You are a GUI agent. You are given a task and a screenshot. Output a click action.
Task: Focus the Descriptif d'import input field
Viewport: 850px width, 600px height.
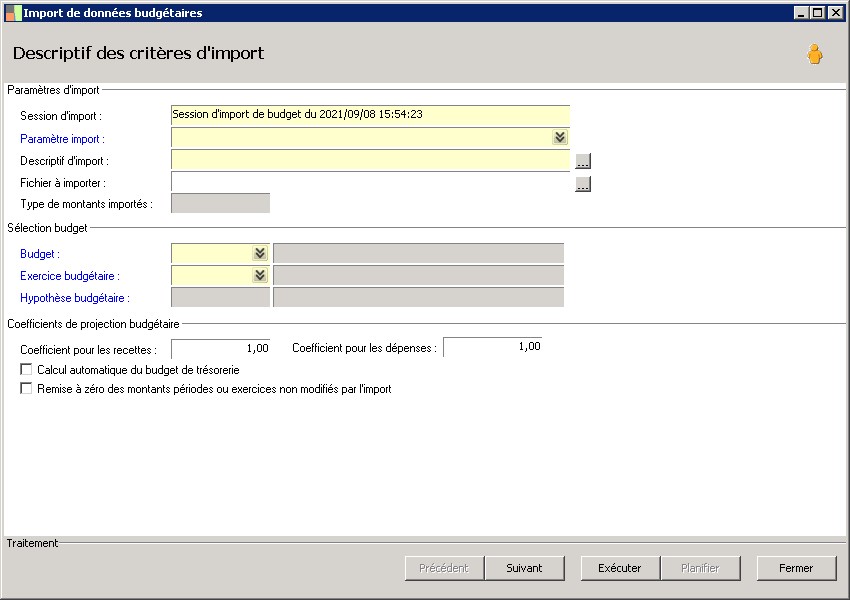370,160
